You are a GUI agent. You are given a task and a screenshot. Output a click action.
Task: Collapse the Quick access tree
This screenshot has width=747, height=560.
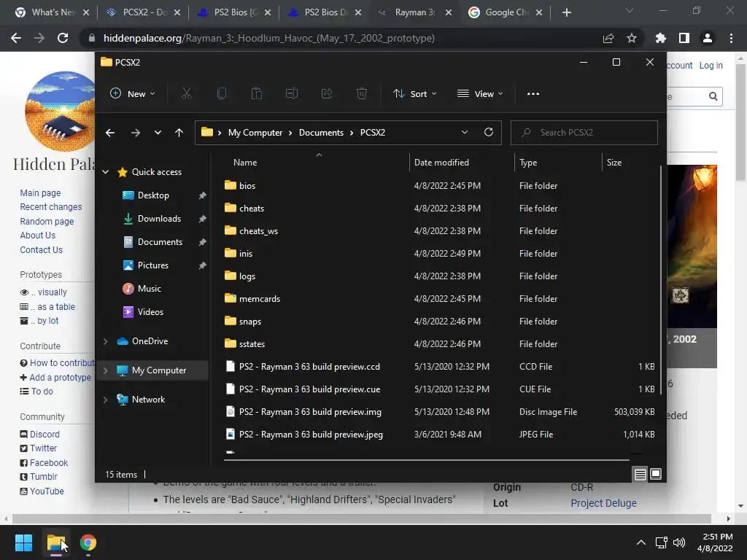[x=105, y=172]
